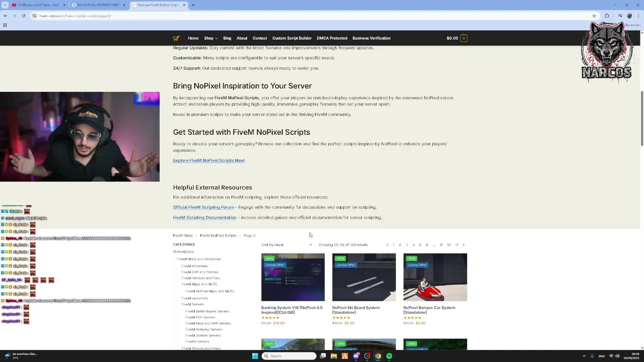Open the Blog menu item
This screenshot has height=362, width=644.
pos(227,38)
